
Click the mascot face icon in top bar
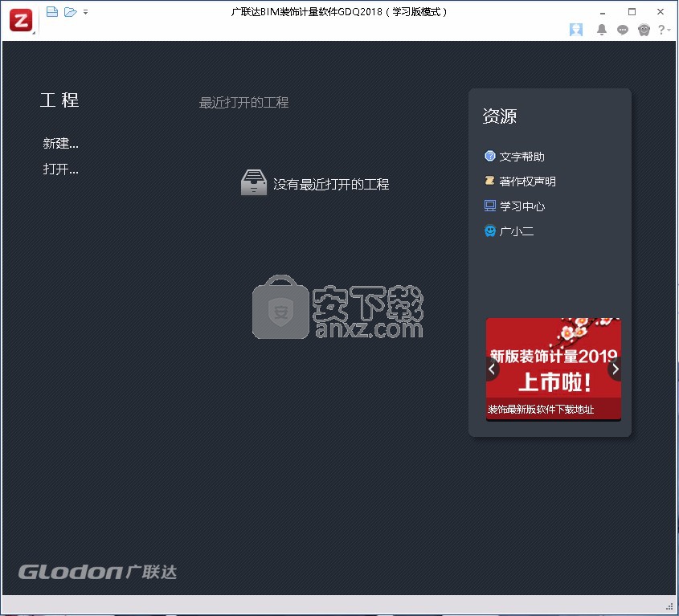coord(644,30)
